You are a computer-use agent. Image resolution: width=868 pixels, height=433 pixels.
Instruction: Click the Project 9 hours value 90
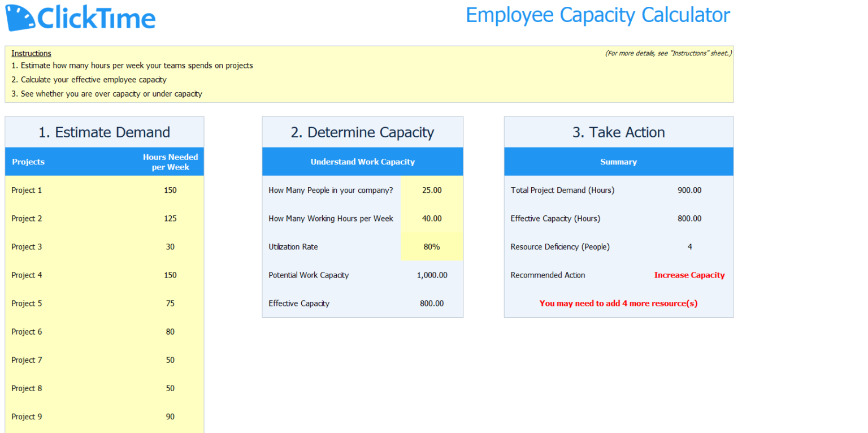[x=170, y=417]
